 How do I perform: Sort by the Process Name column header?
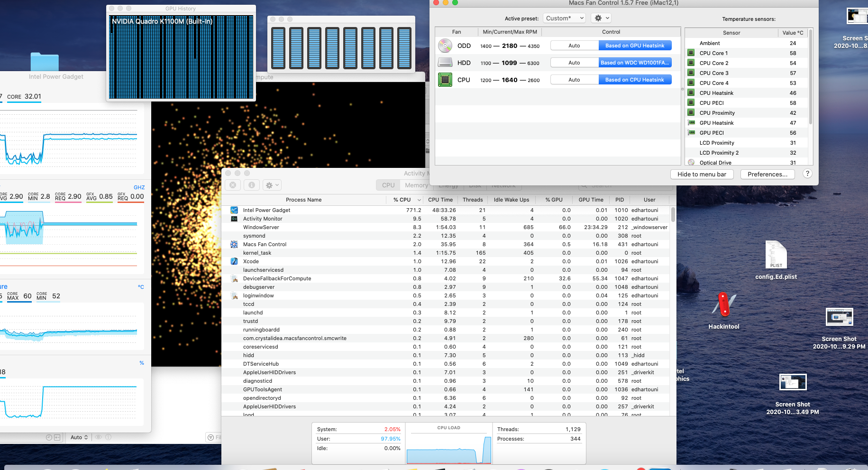tap(304, 200)
